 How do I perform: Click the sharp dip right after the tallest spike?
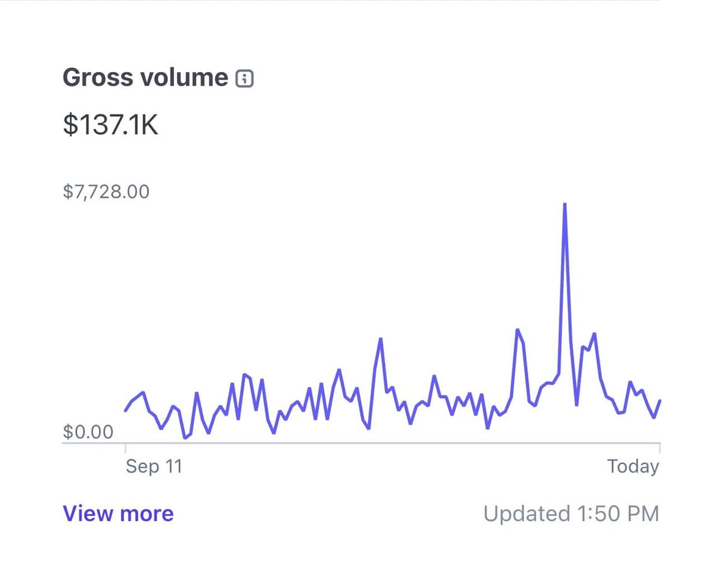tap(576, 404)
